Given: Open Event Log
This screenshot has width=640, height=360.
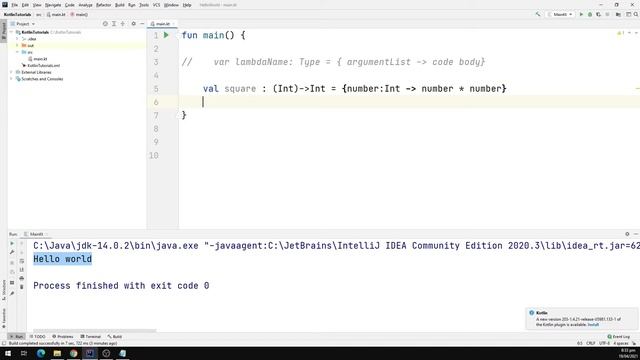Looking at the screenshot, I should (619, 337).
